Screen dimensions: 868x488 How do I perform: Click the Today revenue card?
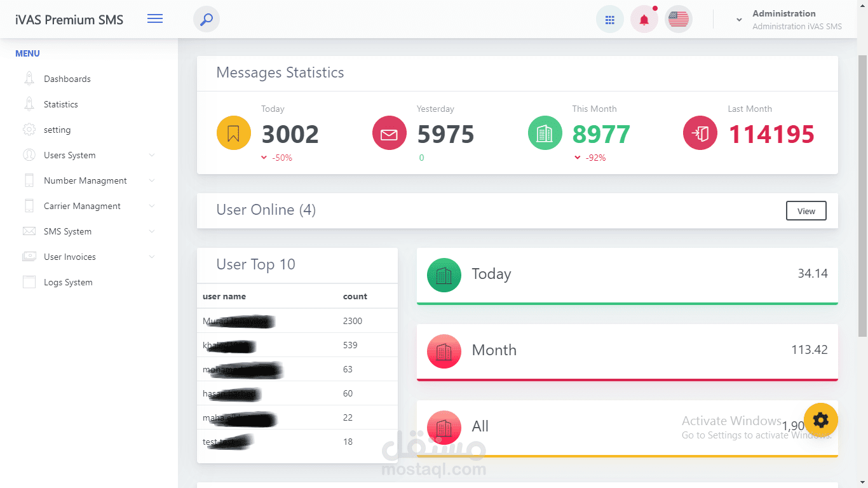pyautogui.click(x=627, y=276)
